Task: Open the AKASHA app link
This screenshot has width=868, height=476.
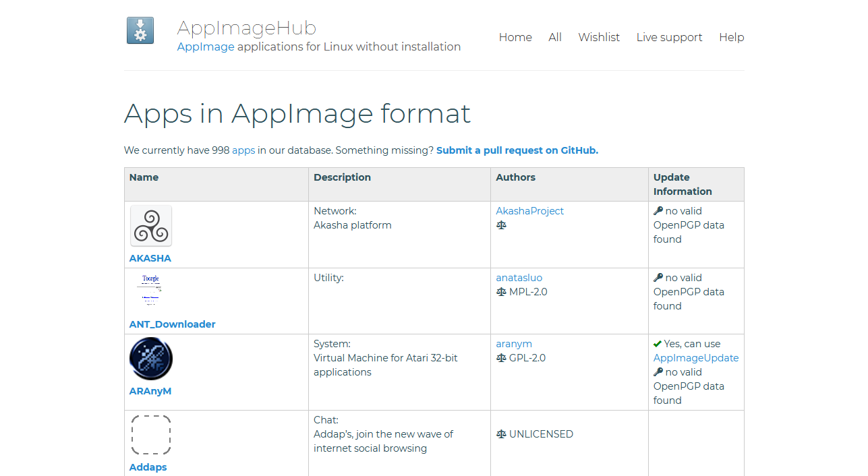Action: (x=150, y=258)
